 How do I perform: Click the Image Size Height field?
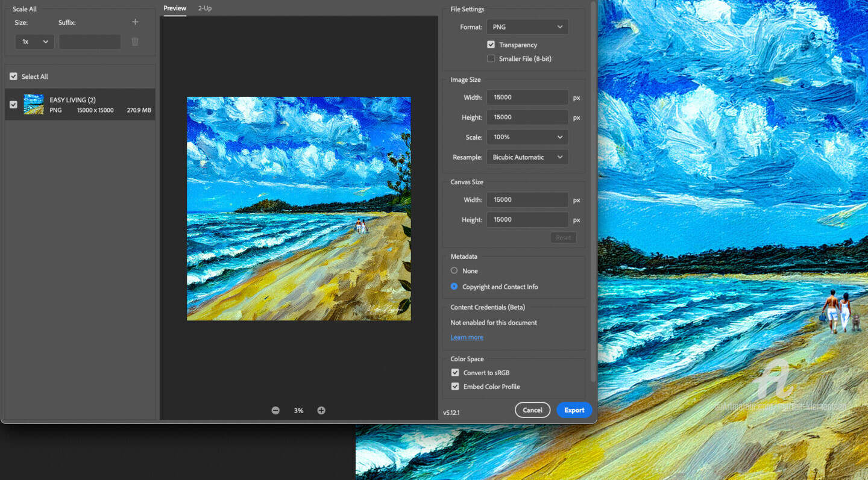pyautogui.click(x=527, y=117)
